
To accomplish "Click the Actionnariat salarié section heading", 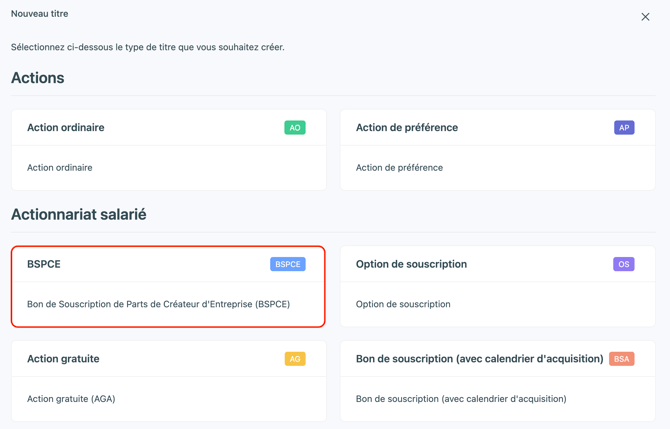I will click(x=79, y=214).
